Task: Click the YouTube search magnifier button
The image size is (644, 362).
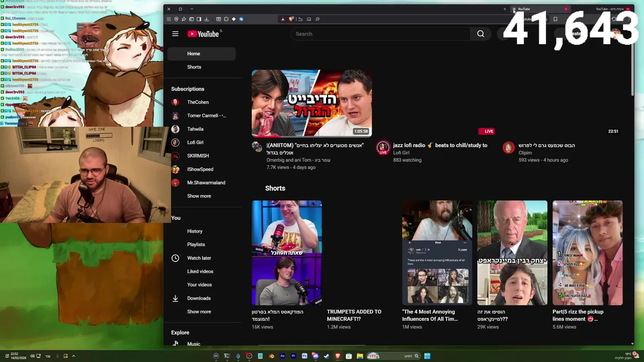Action: point(480,34)
